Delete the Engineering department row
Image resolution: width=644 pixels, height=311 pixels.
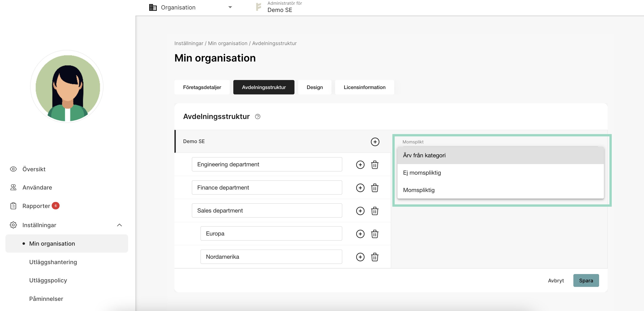375,165
